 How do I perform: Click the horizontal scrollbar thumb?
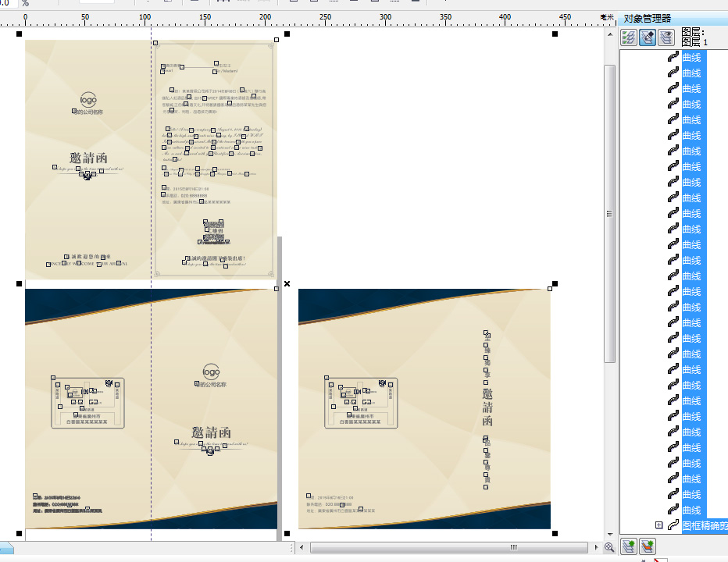(448, 548)
